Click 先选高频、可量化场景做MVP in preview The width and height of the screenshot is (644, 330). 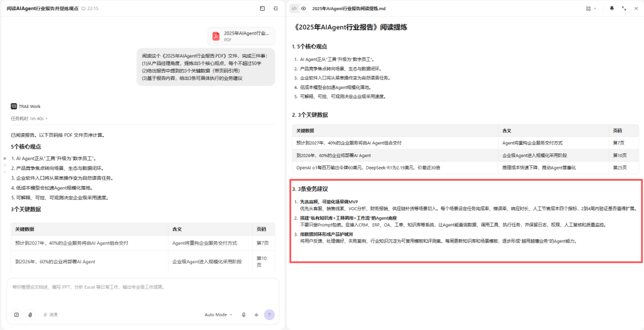329,202
